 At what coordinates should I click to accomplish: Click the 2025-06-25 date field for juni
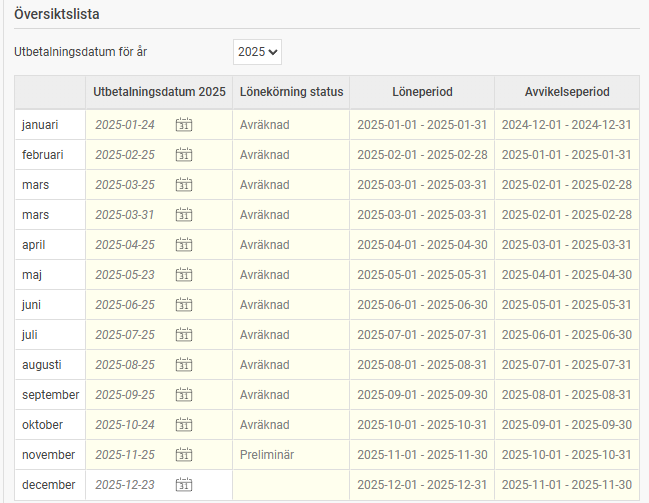click(x=125, y=305)
